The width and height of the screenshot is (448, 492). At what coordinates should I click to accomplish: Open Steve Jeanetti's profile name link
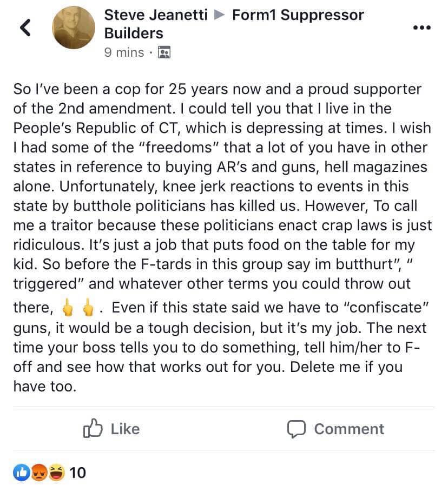(156, 15)
